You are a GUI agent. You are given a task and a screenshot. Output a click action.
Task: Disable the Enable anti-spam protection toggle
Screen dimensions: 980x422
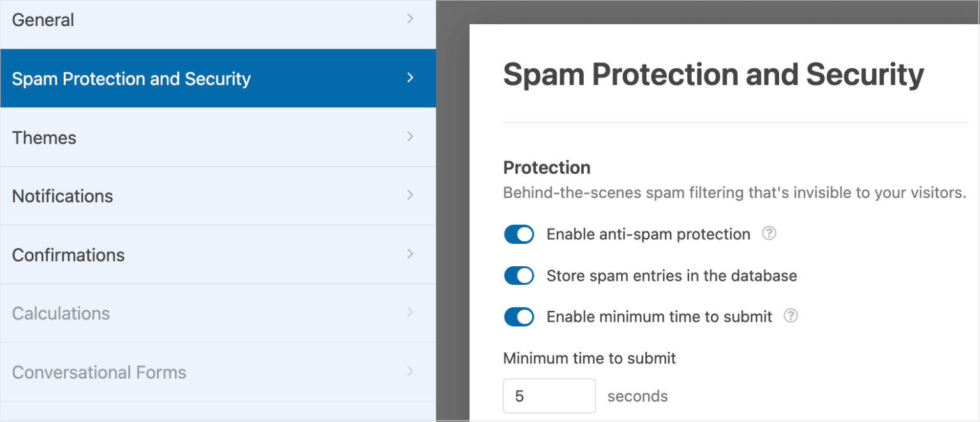pos(519,234)
